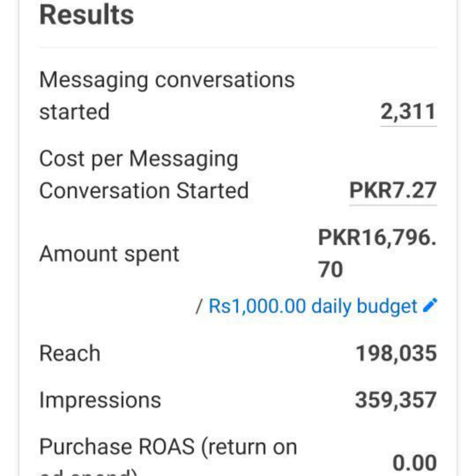The width and height of the screenshot is (476, 476).
Task: Click the 0.00 Purchase ROAS value
Action: (415, 463)
